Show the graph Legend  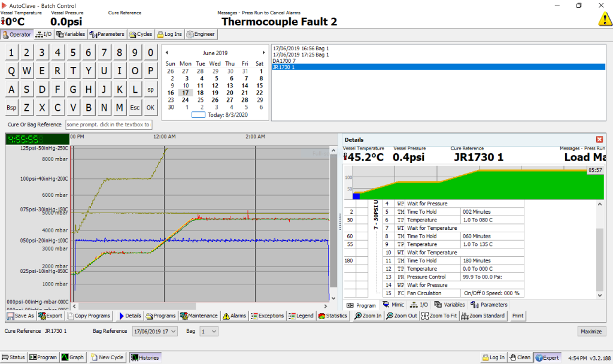(x=301, y=316)
